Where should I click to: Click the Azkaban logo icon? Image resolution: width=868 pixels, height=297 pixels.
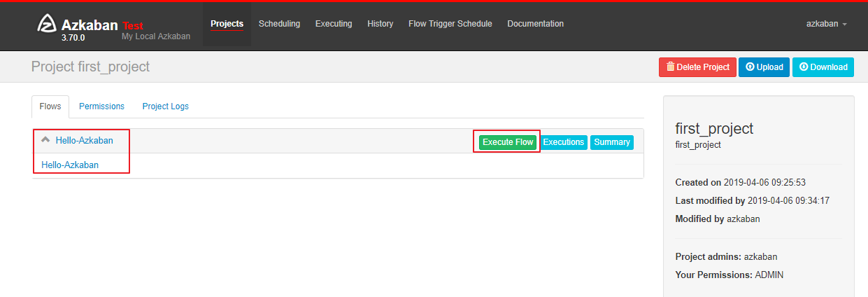coord(48,24)
